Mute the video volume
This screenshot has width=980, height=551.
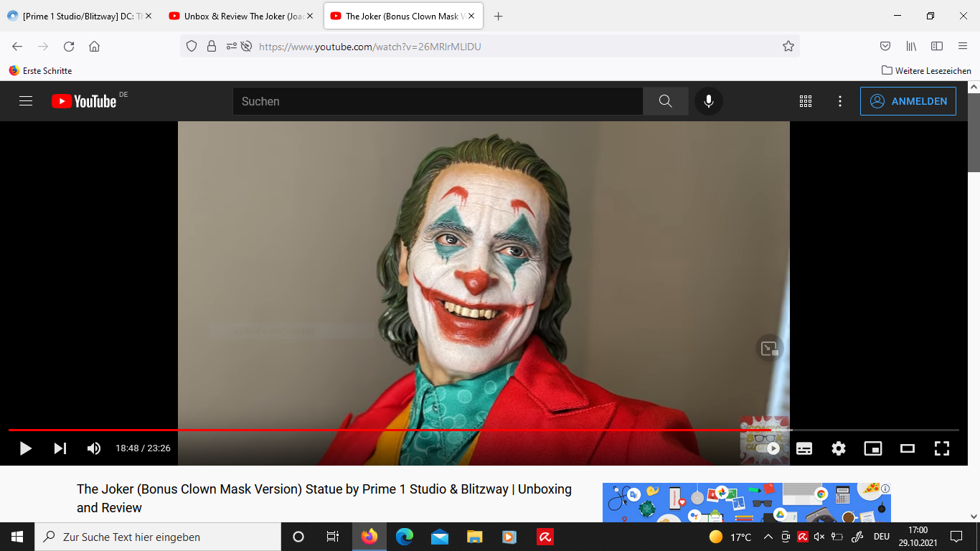94,448
